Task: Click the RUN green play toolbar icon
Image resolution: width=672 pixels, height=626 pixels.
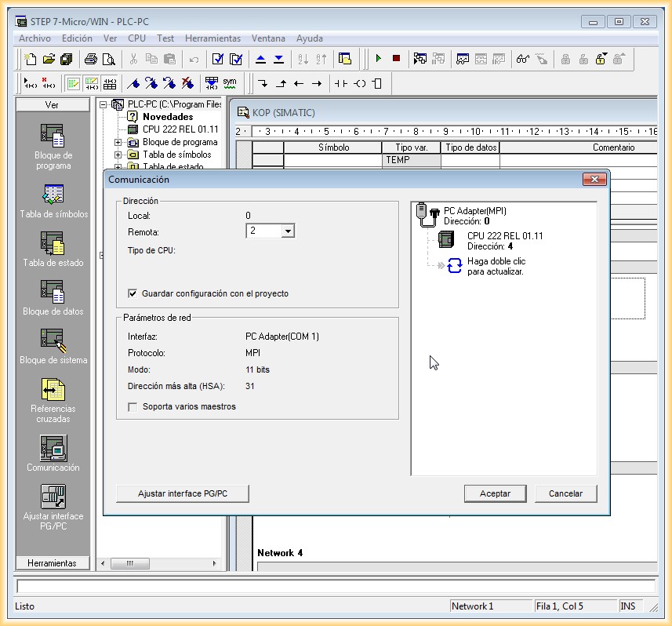Action: pos(379,59)
